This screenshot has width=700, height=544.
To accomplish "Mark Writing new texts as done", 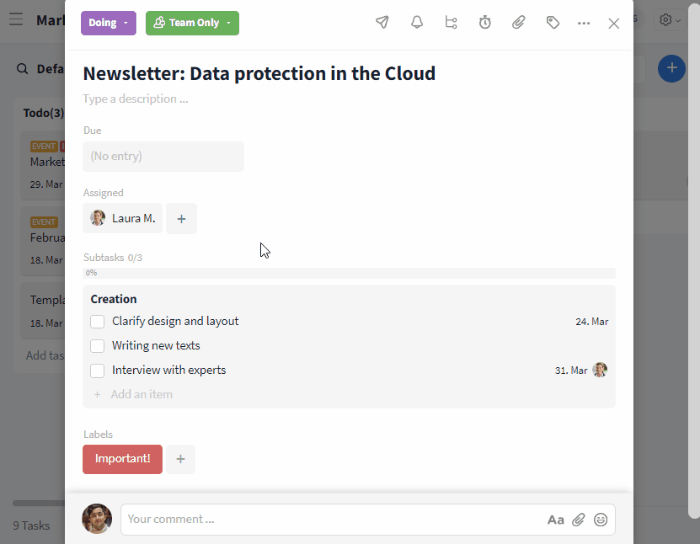I will tap(98, 346).
